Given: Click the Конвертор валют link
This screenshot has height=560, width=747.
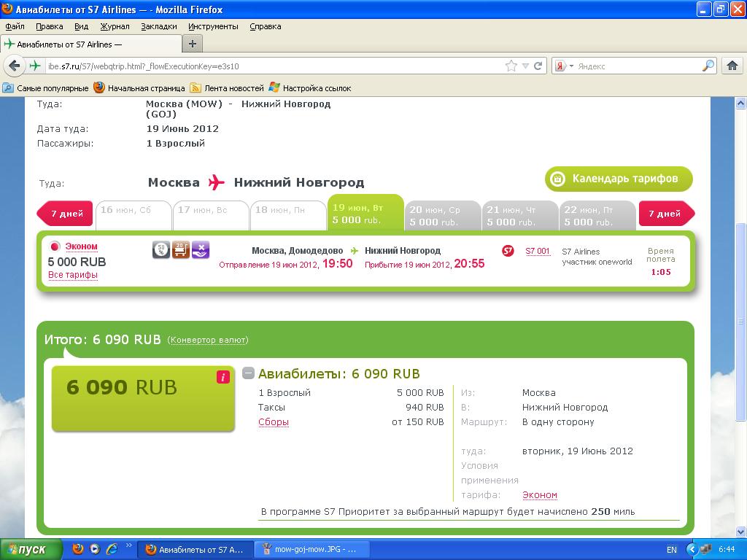Looking at the screenshot, I should tap(208, 340).
